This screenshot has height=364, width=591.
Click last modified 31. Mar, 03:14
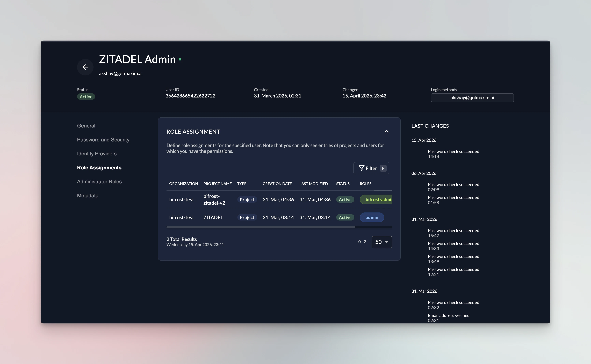[x=315, y=217]
